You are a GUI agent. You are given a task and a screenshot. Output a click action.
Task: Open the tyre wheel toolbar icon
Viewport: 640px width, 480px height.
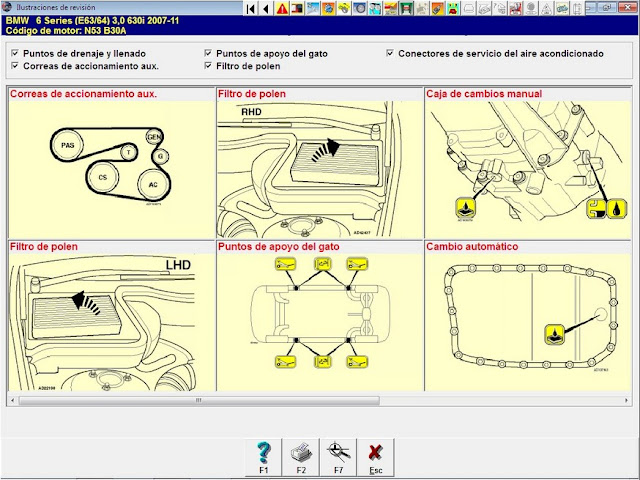[360, 8]
